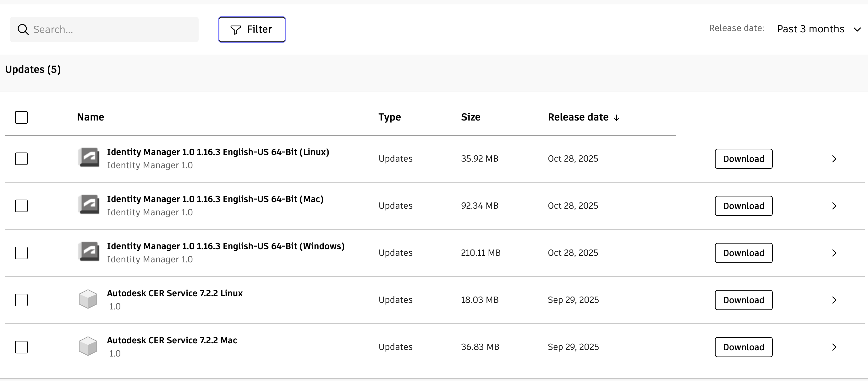Download Identity Manager 1.16.3 Mac update

point(743,206)
